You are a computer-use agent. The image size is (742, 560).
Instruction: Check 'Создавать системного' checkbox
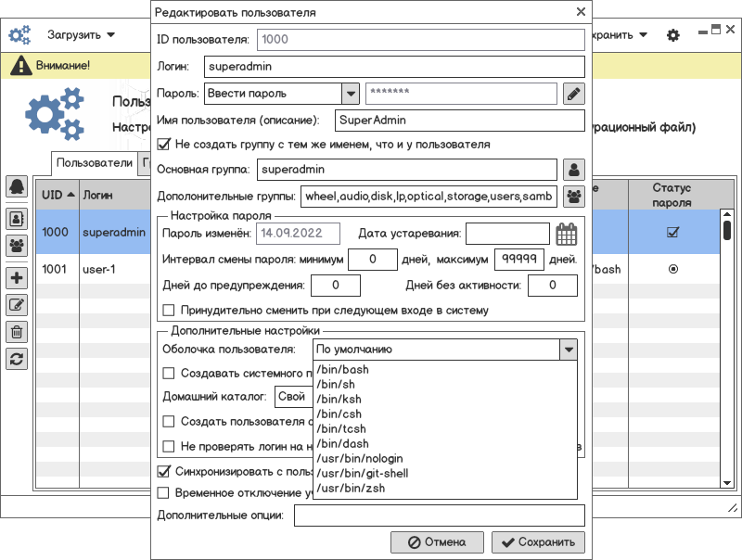point(169,373)
